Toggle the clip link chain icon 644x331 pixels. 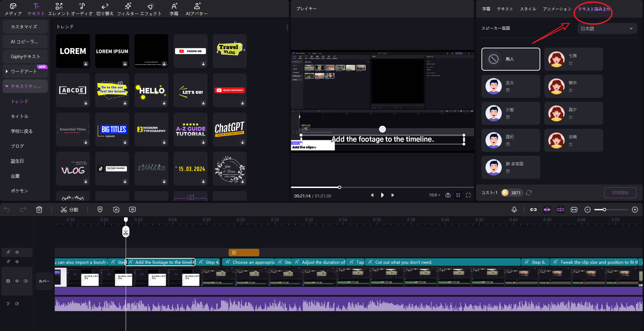[534, 210]
